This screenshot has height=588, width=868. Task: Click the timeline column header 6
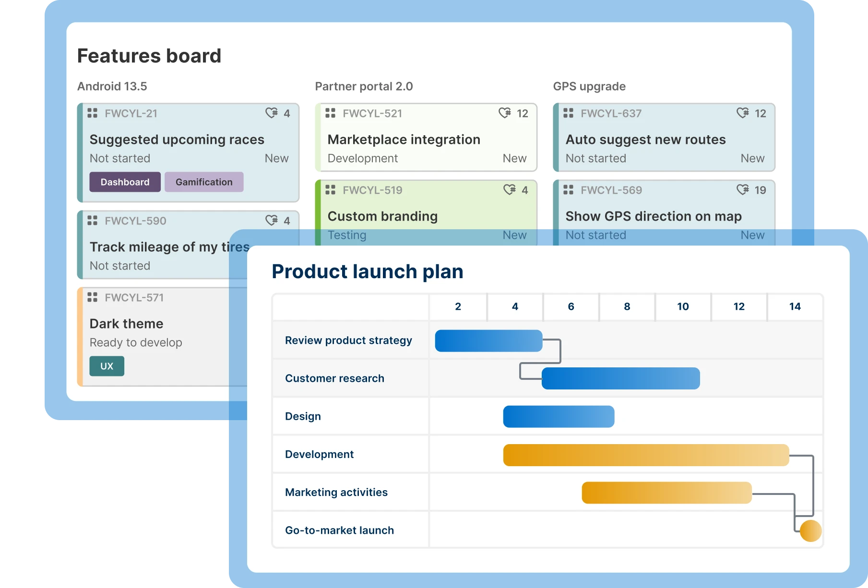571,306
